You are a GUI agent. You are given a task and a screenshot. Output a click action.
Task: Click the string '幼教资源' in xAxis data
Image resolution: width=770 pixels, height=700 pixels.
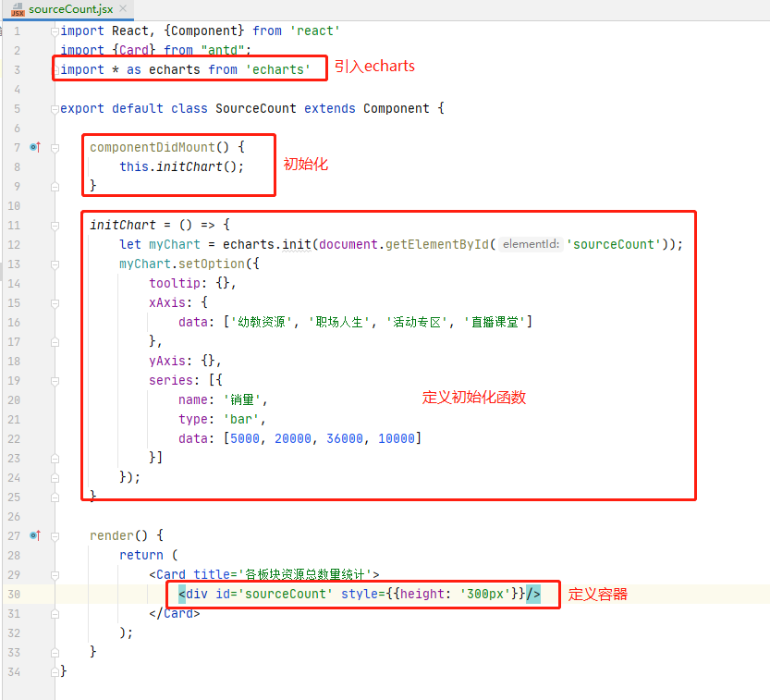pyautogui.click(x=262, y=322)
